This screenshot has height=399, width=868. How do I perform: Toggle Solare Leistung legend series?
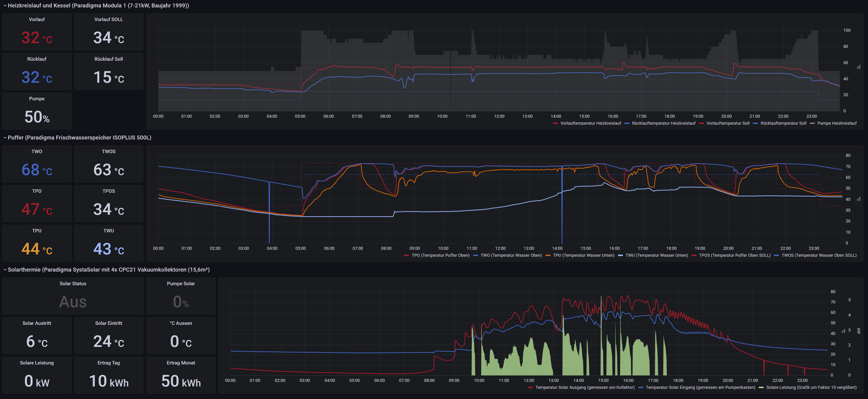(811, 387)
